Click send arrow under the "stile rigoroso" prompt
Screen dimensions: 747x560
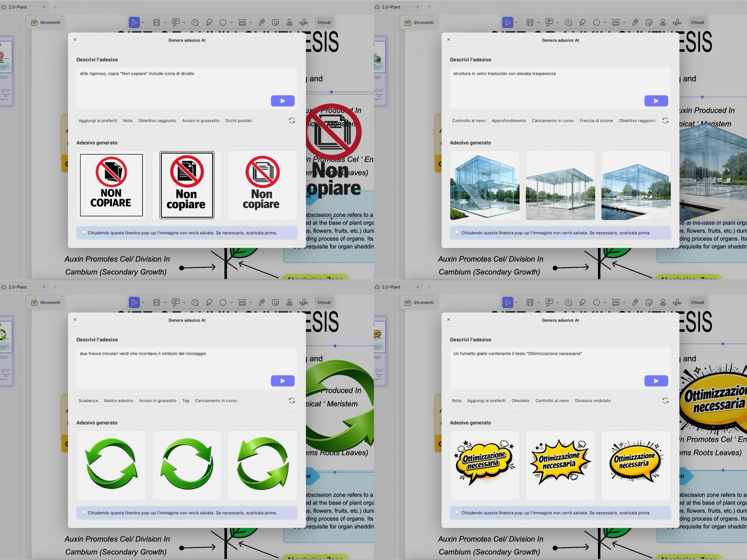282,101
